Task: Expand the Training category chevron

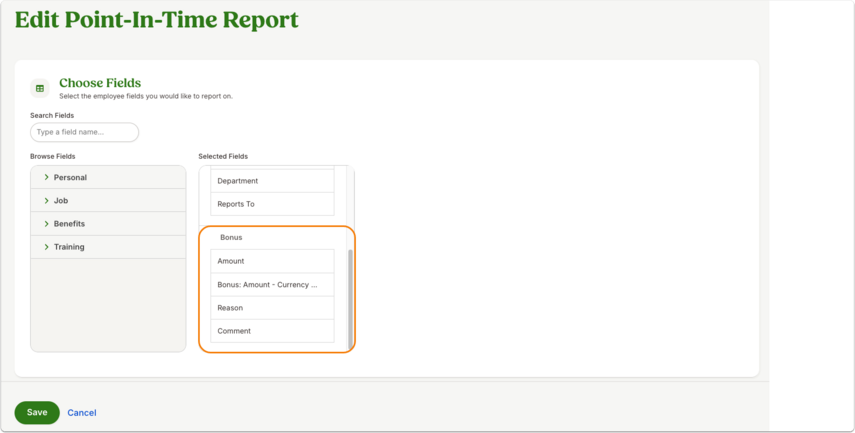Action: [x=46, y=247]
